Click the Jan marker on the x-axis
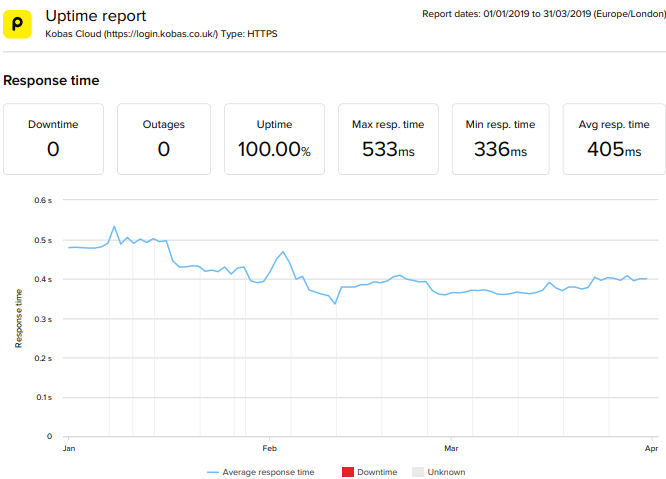 [69, 449]
